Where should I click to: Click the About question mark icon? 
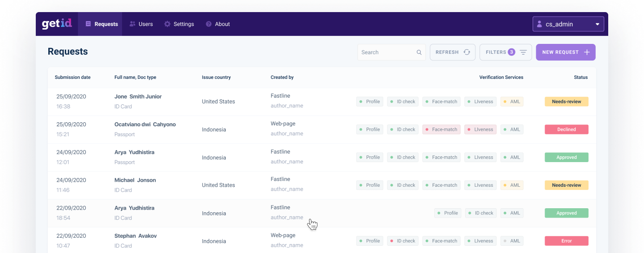click(208, 24)
